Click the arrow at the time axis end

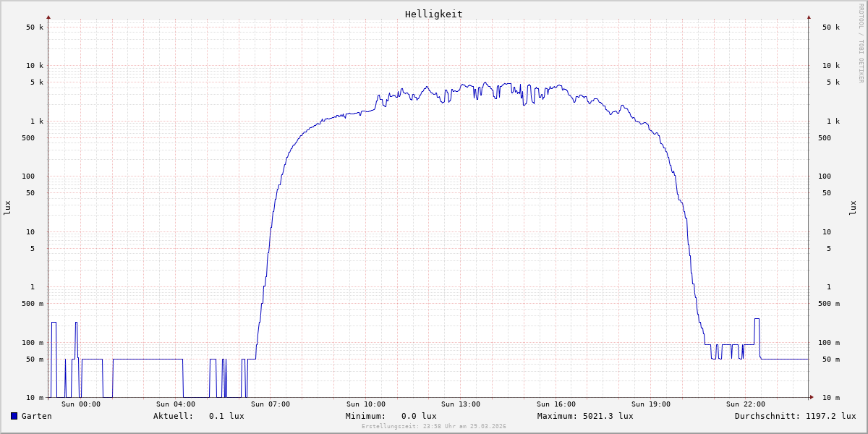[812, 397]
